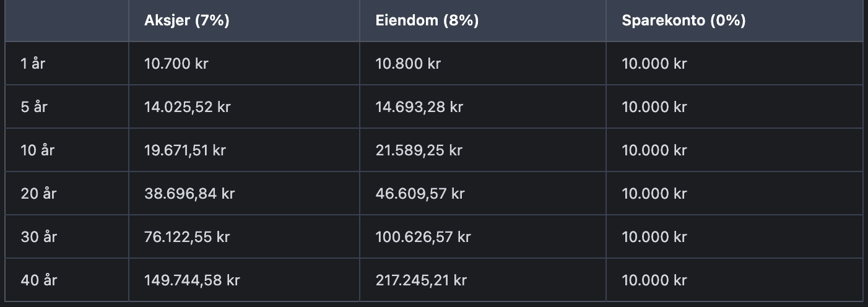Screen dimensions: 868x307
Task: Click the 46.609,57 kr cell
Action: [420, 193]
